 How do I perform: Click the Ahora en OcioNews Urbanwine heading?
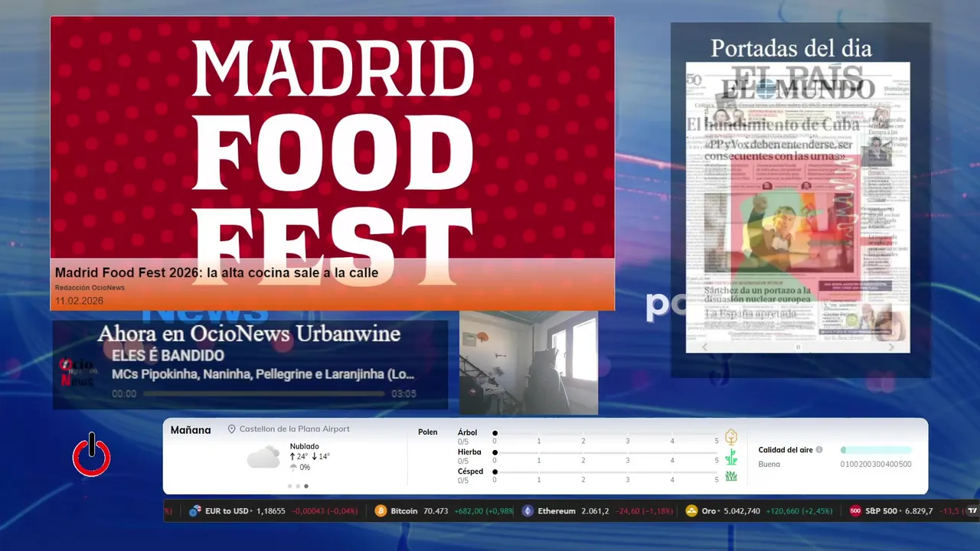(249, 334)
